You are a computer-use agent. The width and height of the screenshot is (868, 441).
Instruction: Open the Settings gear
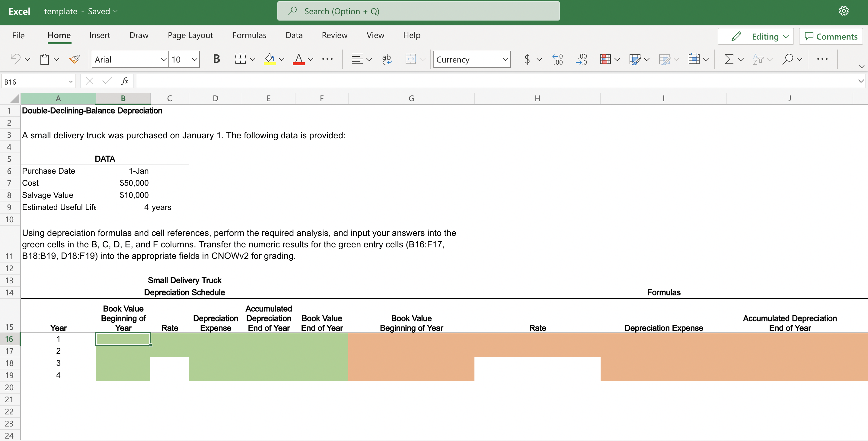[x=843, y=11]
